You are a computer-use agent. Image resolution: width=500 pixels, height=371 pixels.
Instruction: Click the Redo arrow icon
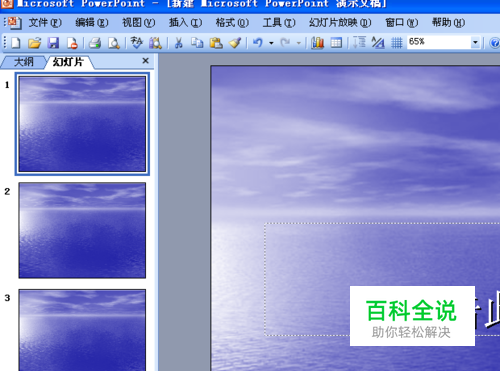[x=285, y=43]
